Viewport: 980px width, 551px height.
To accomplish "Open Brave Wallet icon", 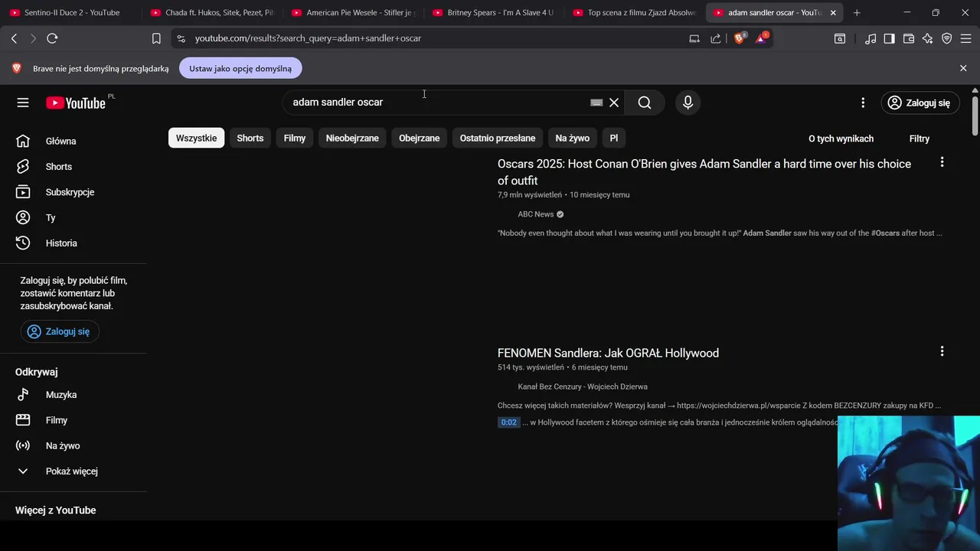I will pos(909,38).
